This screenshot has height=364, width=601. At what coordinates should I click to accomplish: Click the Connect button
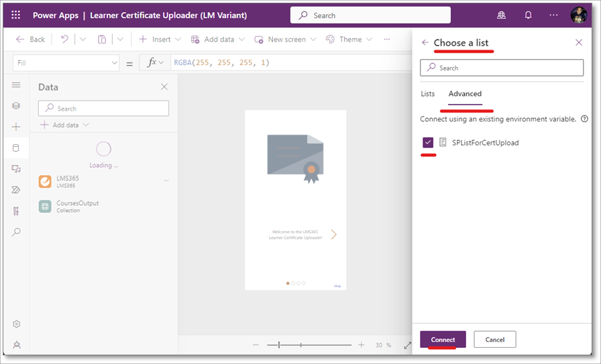click(x=443, y=340)
